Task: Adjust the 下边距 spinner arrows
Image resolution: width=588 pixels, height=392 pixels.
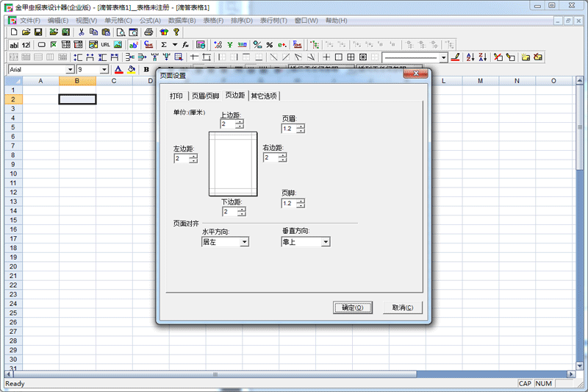Action: 242,212
